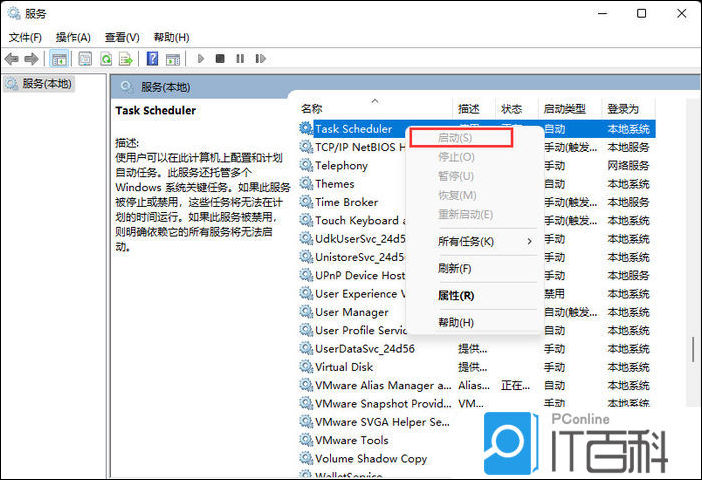Expand the 所有任务(K) submenu
702x480 pixels.
475,241
